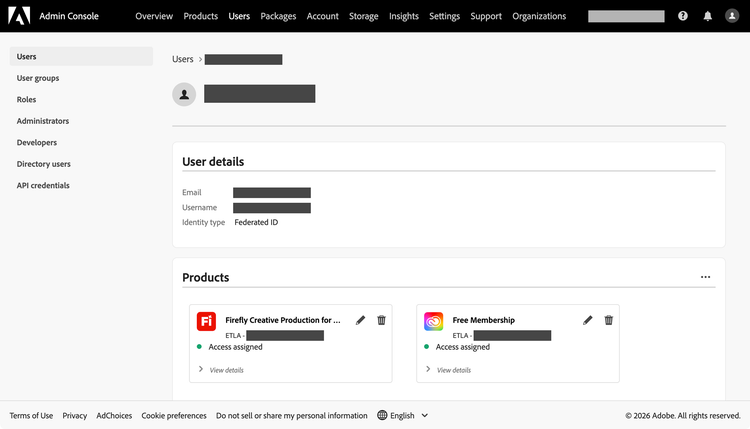Edit the Free Membership product
Screen dimensions: 750x429
pyautogui.click(x=587, y=320)
